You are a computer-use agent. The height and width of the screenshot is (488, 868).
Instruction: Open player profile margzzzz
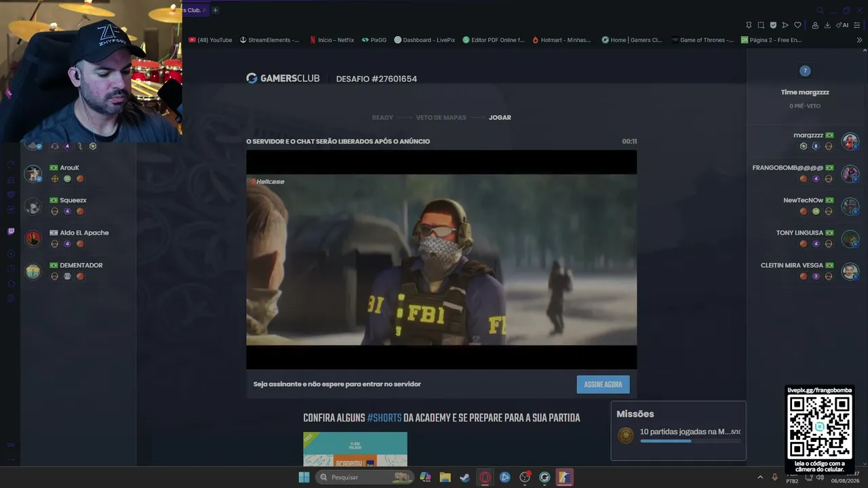[808, 136]
